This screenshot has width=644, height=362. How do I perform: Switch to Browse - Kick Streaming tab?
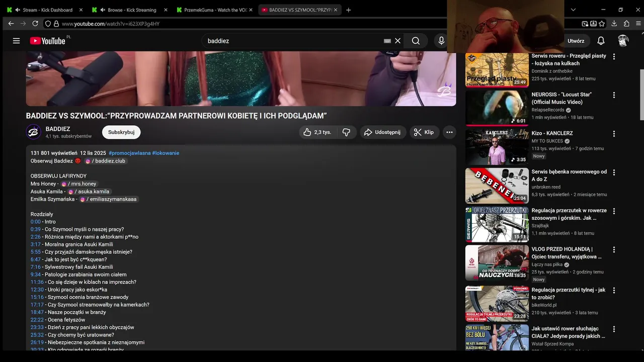pos(129,10)
